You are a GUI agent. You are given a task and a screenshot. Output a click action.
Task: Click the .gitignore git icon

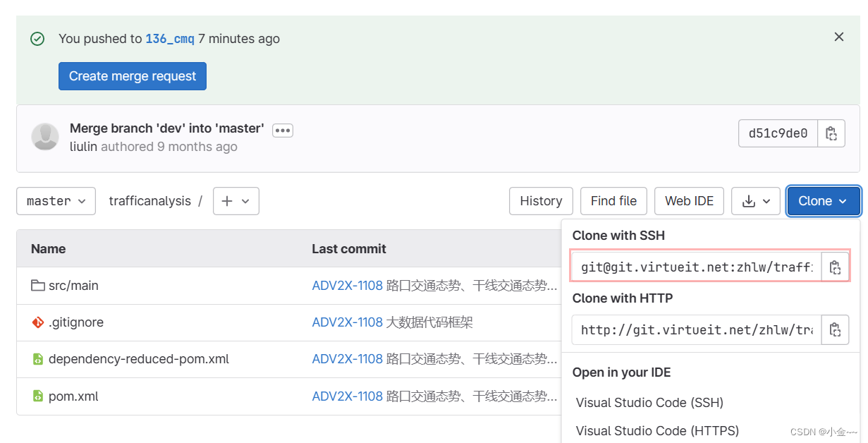38,322
